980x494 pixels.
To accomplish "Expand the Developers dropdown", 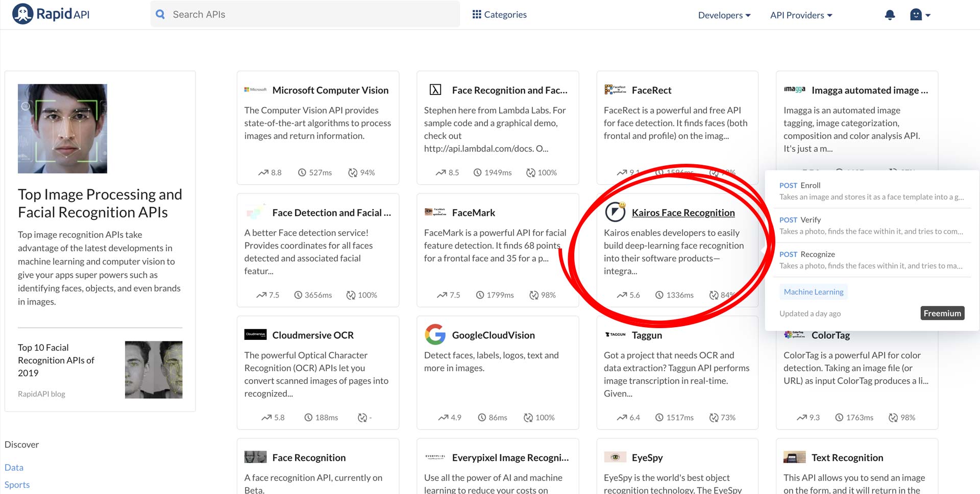I will [724, 15].
